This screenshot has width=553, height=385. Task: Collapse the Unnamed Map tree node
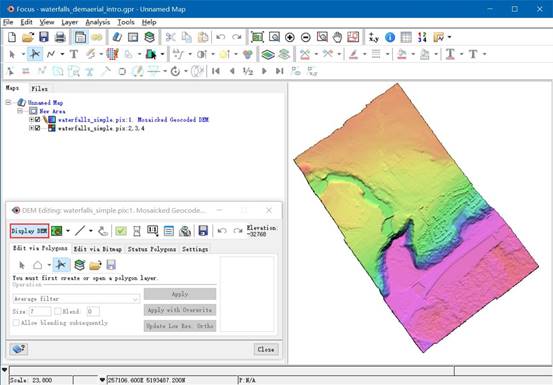click(8, 102)
